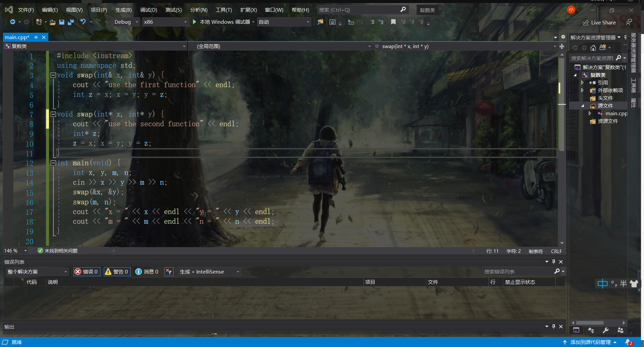Viewport: 644px width, 347px height.
Task: Expand the 引用 node in Solution Explorer
Action: pos(582,82)
